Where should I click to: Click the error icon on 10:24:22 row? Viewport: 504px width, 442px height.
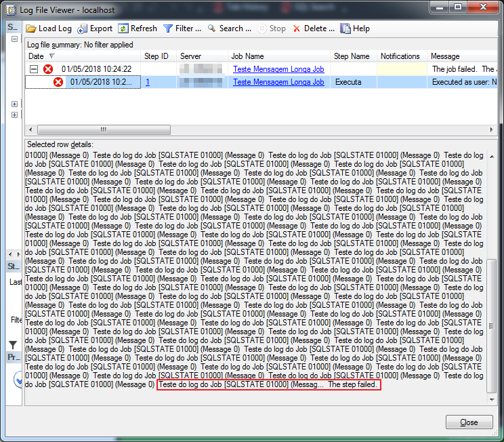(x=48, y=69)
